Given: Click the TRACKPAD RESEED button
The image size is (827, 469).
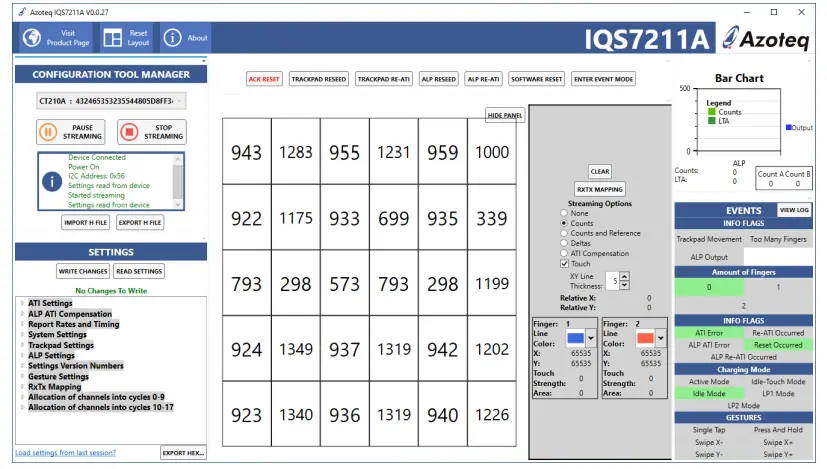Looking at the screenshot, I should (x=319, y=79).
